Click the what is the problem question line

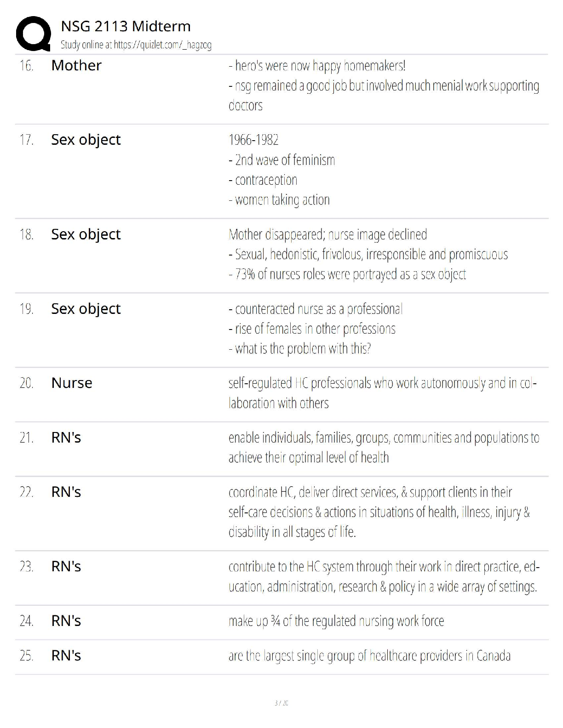300,349
